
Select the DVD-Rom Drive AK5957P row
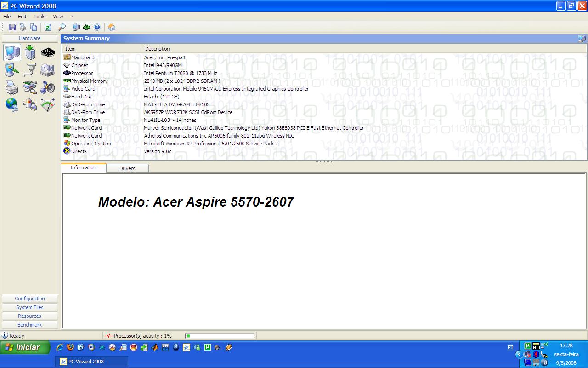324,112
